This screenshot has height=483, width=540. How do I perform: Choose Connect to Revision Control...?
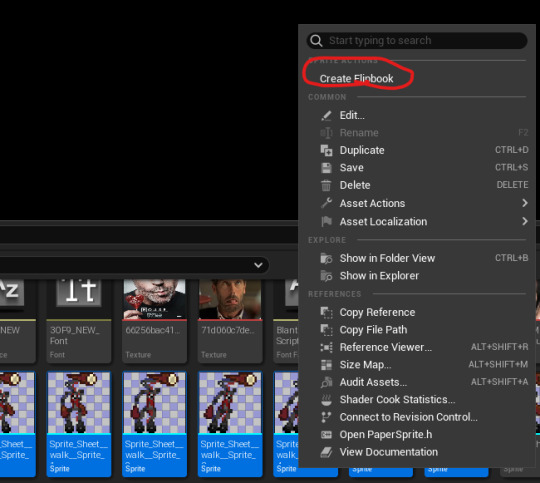pos(408,417)
